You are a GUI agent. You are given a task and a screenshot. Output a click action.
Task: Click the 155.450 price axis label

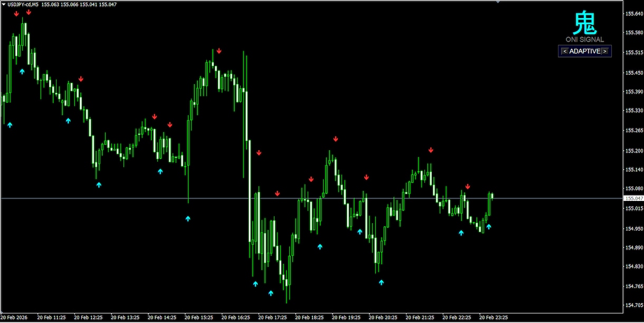[633, 73]
